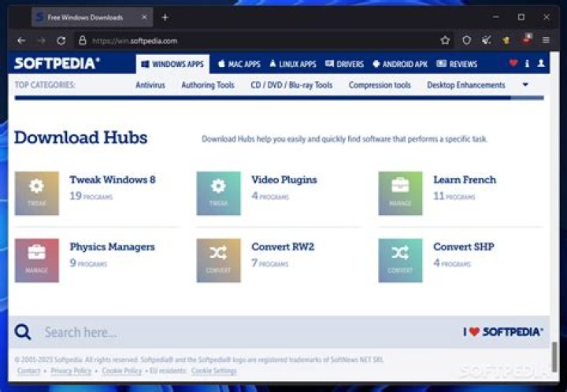The height and width of the screenshot is (392, 567).
Task: Click the browser back arrow
Action: coord(21,40)
